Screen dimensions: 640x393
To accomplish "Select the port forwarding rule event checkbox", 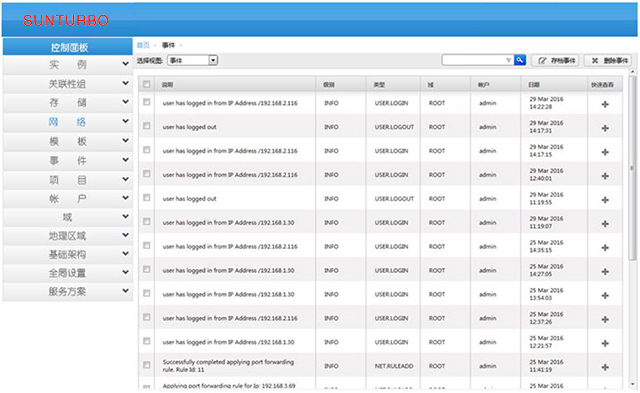I will [x=147, y=365].
